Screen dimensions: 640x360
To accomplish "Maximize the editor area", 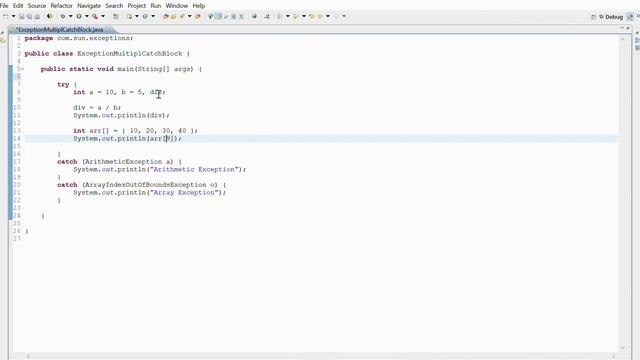I will (x=629, y=28).
